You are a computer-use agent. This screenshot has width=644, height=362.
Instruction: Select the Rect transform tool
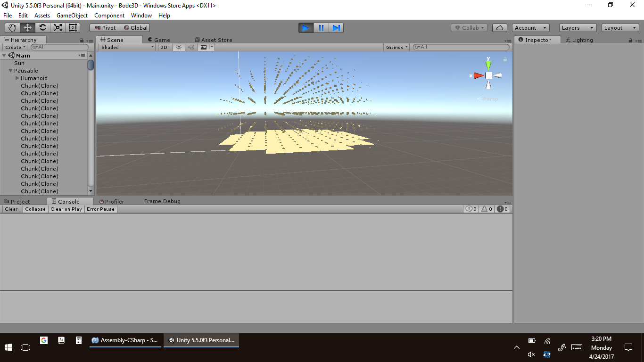(73, 28)
